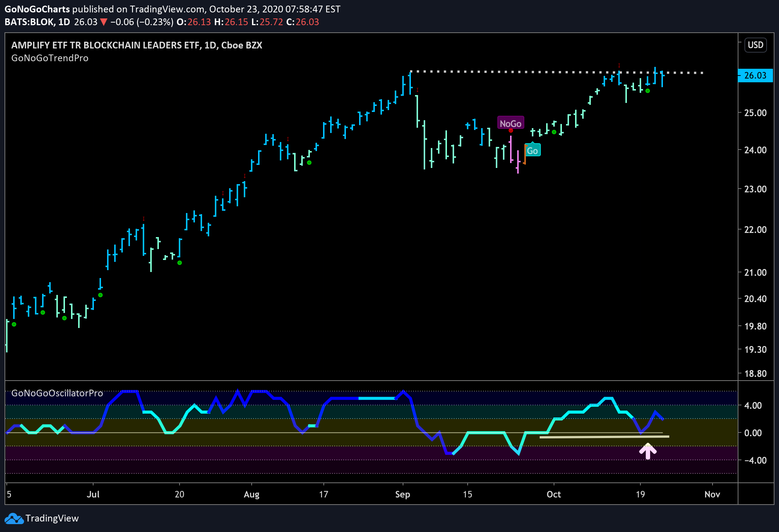This screenshot has width=779, height=532.
Task: Click the O:26.13 open price value
Action: pyautogui.click(x=194, y=22)
